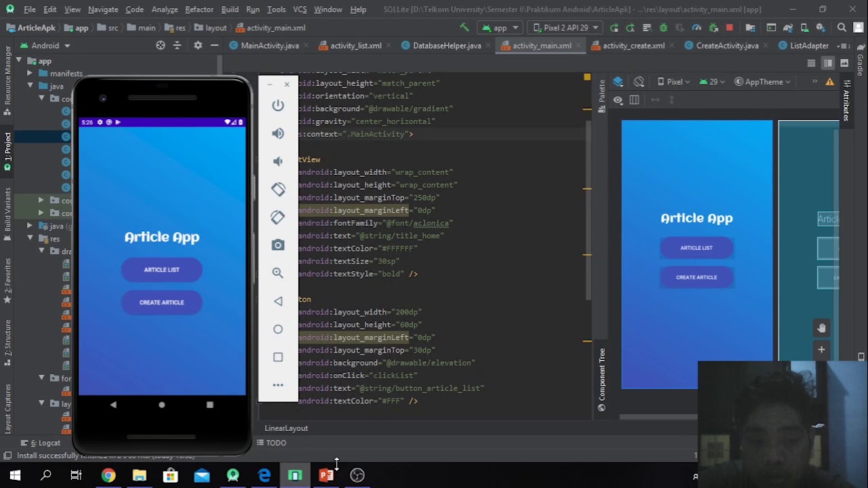Click layout_marginTop 250dp line in editor
The image size is (868, 488).
(x=368, y=198)
